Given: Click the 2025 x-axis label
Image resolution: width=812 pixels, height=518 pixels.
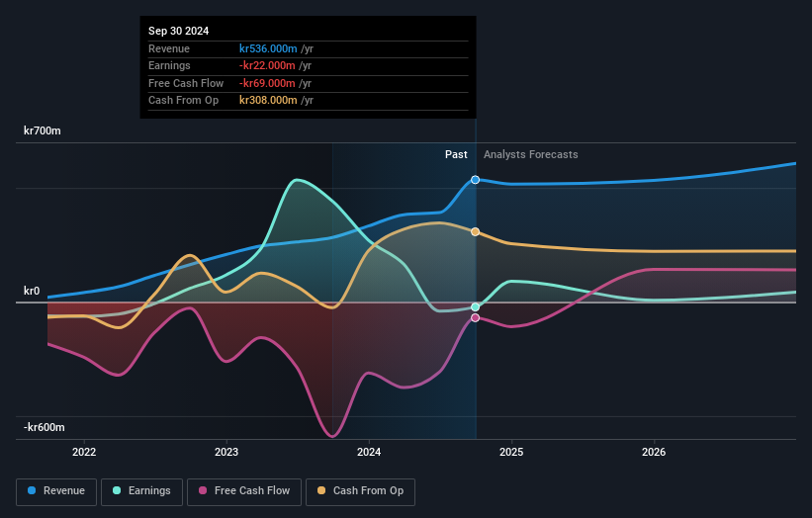Looking at the screenshot, I should (511, 452).
